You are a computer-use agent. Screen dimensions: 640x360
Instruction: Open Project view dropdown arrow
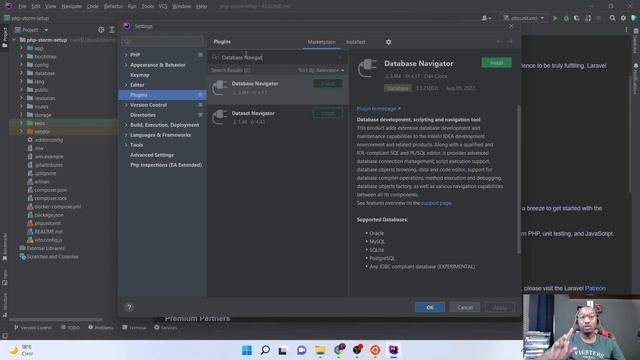coord(46,30)
